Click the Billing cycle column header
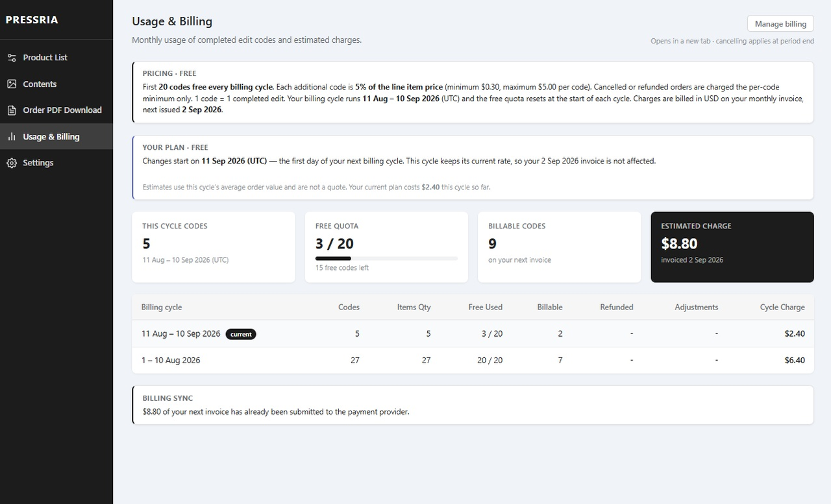Screen dimensions: 831x504 point(162,307)
